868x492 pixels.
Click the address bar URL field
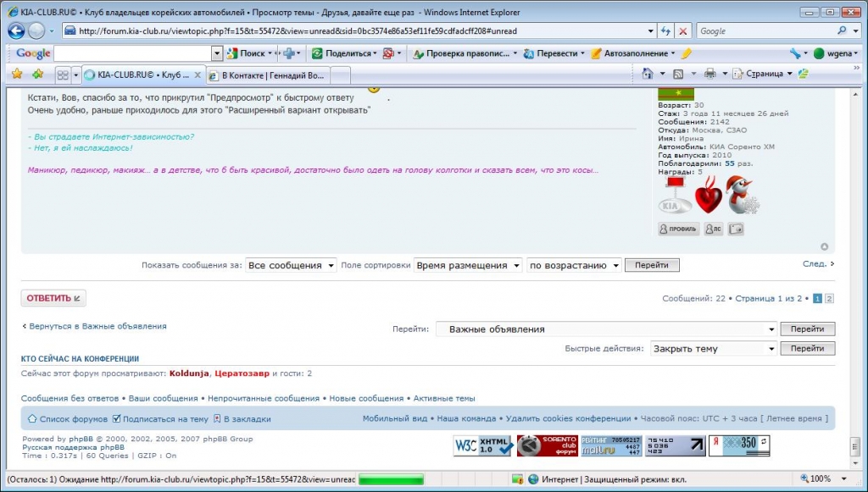click(356, 30)
